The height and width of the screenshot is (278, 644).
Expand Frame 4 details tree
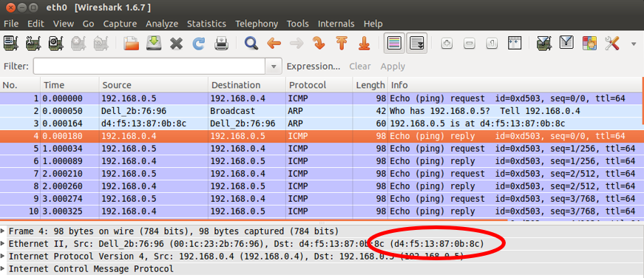3,231
